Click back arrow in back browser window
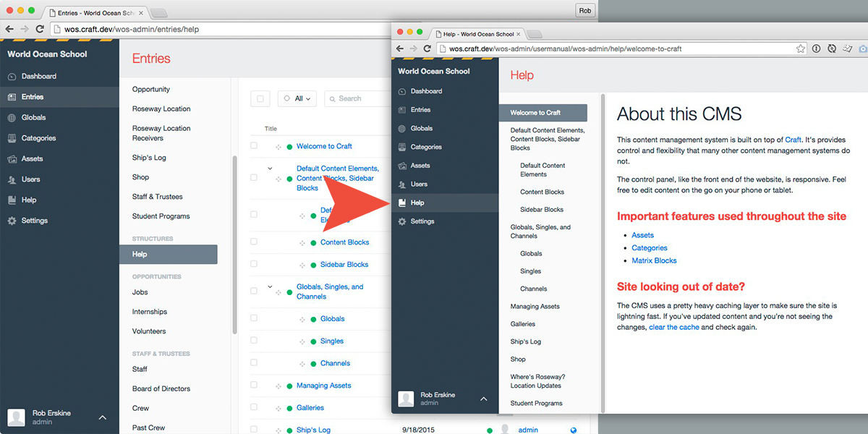The width and height of the screenshot is (868, 434). 9,29
